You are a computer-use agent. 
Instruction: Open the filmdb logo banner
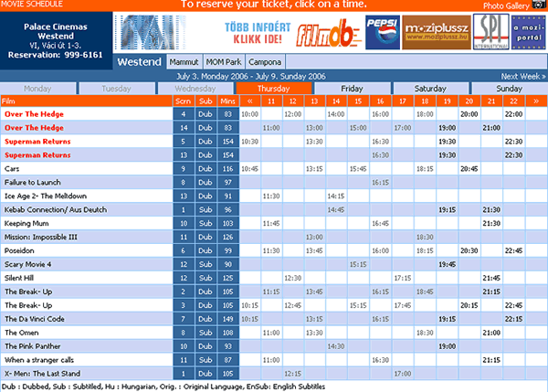329,33
